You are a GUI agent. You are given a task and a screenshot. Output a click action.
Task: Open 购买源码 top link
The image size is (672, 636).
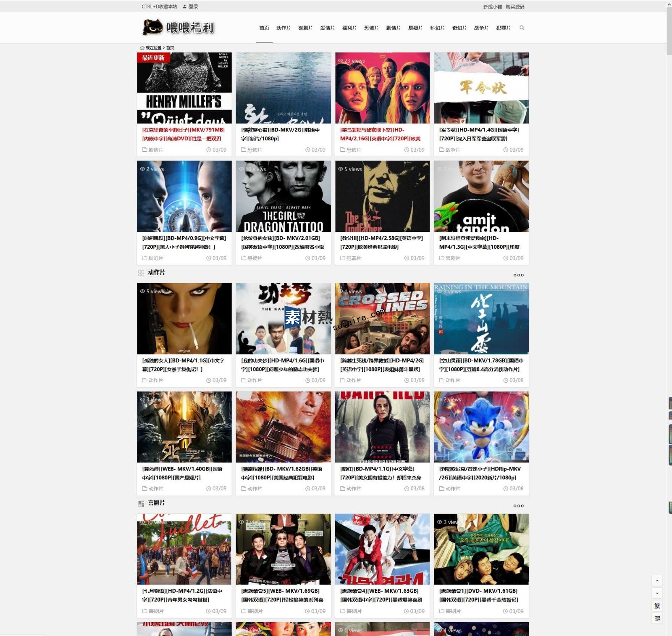[x=515, y=7]
